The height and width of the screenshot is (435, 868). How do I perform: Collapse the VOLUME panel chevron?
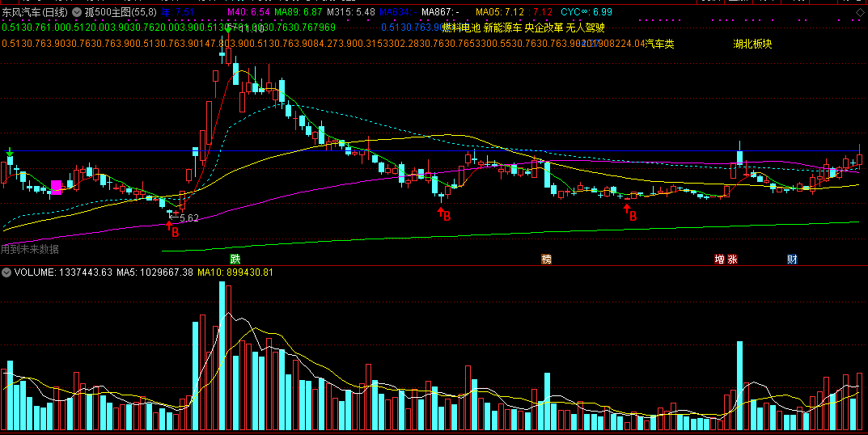click(x=6, y=272)
